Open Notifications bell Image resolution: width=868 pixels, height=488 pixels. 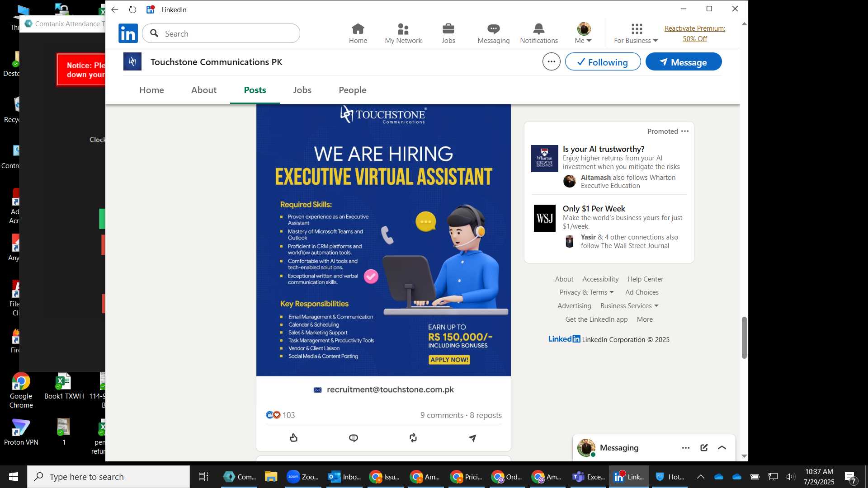(539, 33)
